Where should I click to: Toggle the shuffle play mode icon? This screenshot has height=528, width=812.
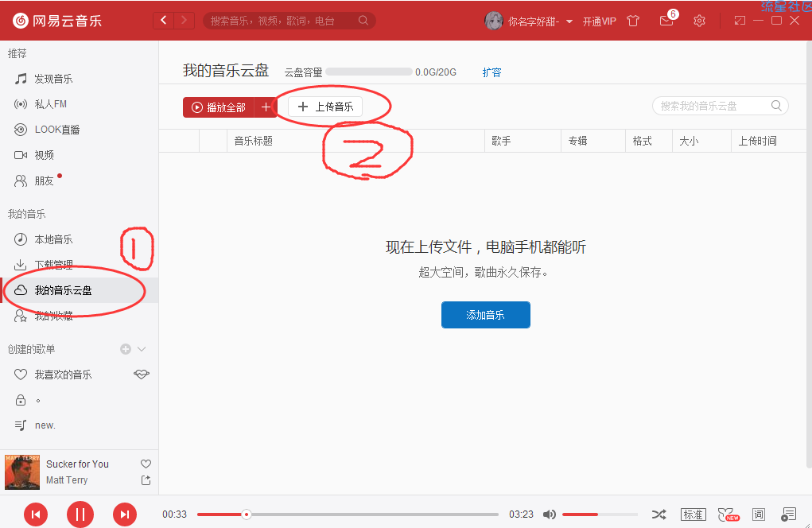(x=659, y=514)
